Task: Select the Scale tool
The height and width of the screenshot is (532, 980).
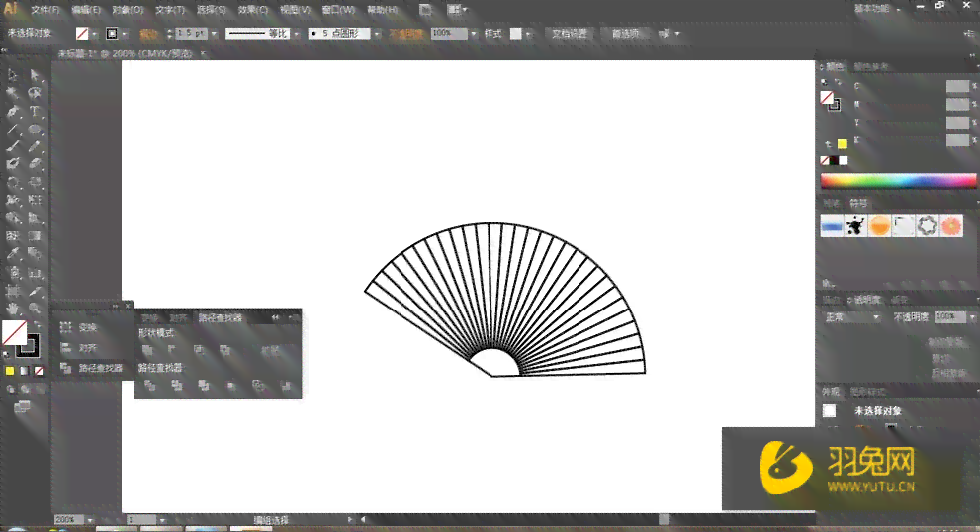Action: click(35, 183)
